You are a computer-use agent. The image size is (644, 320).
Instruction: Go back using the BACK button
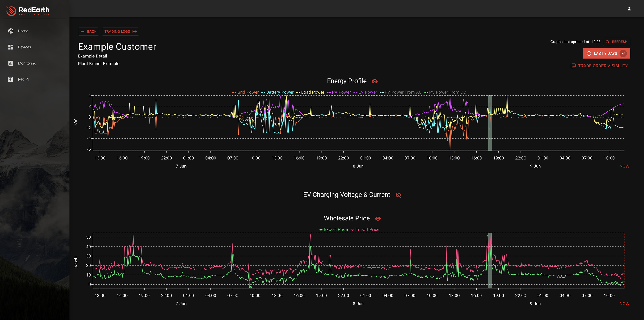88,31
